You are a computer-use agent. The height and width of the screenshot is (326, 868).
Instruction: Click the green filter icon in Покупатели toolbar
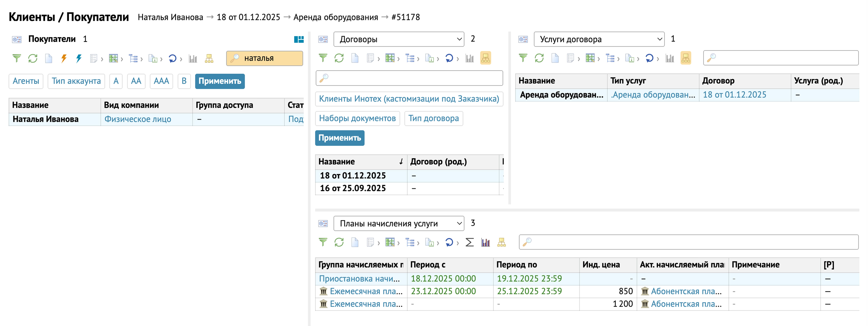tap(17, 58)
